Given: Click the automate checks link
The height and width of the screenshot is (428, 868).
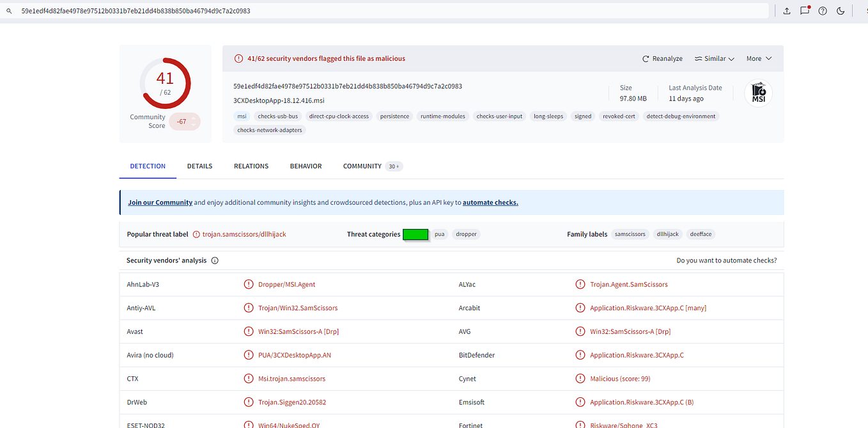Looking at the screenshot, I should click(x=490, y=202).
